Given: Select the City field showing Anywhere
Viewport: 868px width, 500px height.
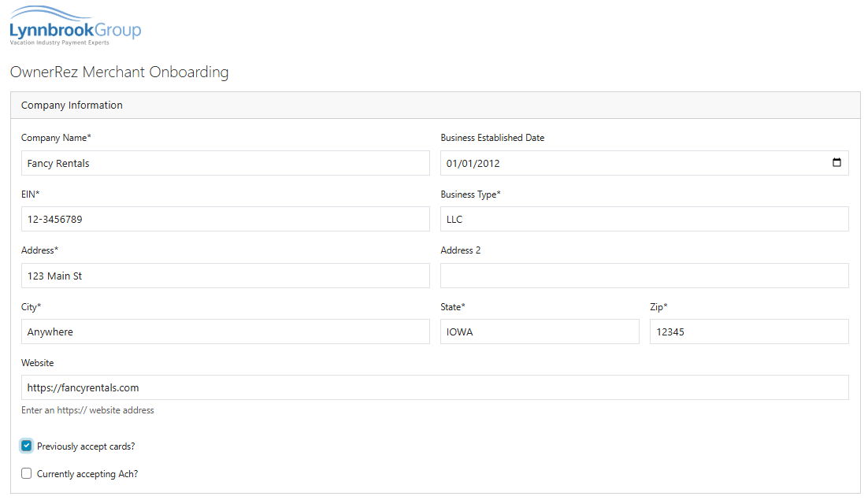Looking at the screenshot, I should pyautogui.click(x=225, y=331).
